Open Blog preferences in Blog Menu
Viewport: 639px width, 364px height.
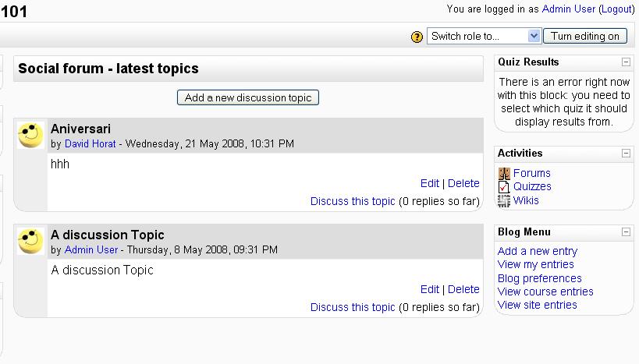(x=540, y=278)
